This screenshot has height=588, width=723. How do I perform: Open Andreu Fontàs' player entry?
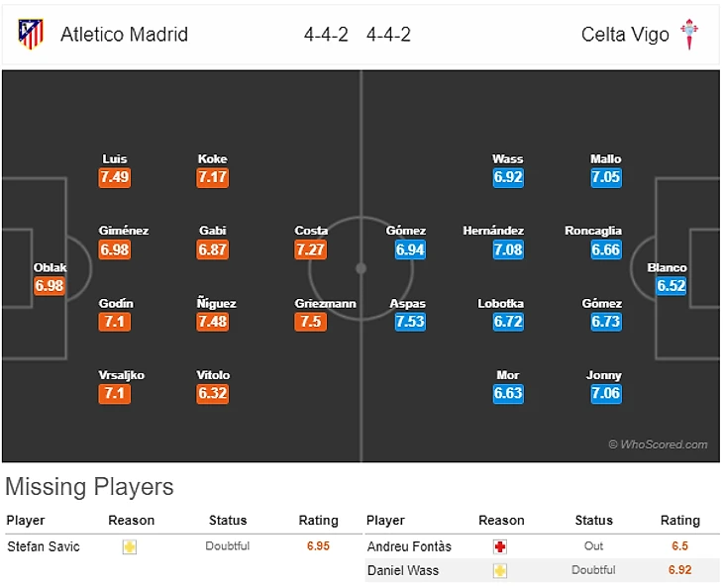coord(409,546)
